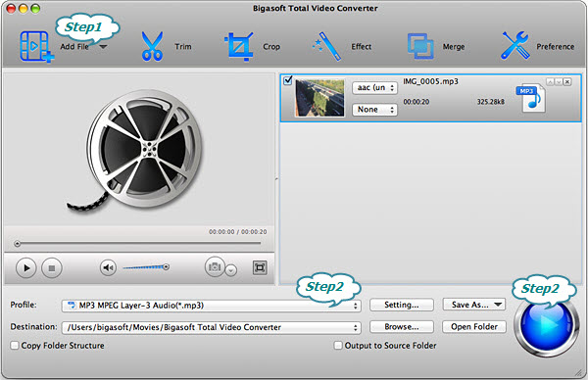
Task: Close window with red button
Action: click(x=11, y=9)
